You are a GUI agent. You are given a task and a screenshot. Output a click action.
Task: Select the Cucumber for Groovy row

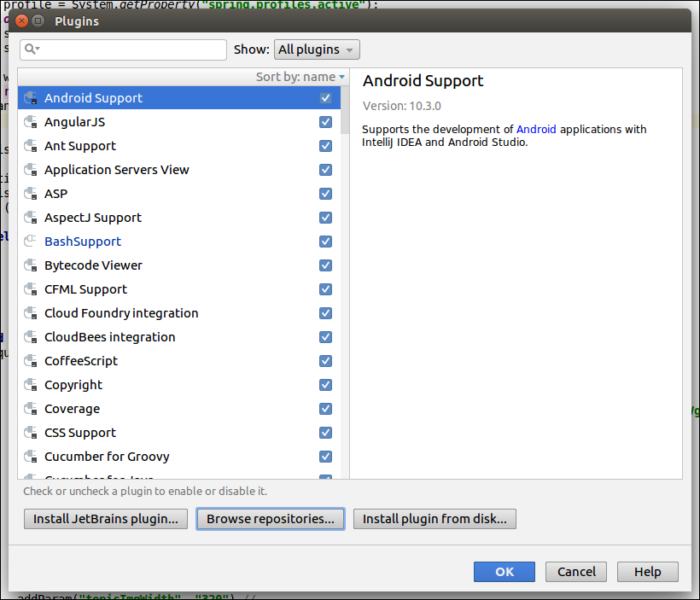pyautogui.click(x=179, y=457)
